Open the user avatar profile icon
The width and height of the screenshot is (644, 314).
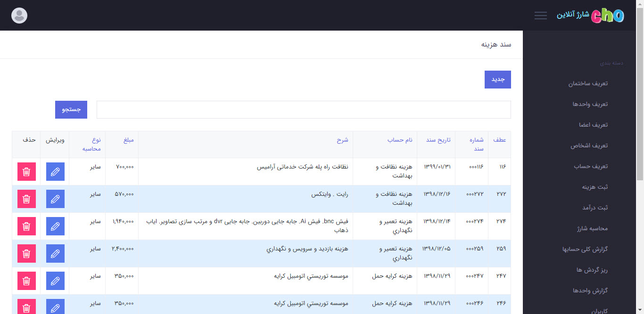click(19, 16)
